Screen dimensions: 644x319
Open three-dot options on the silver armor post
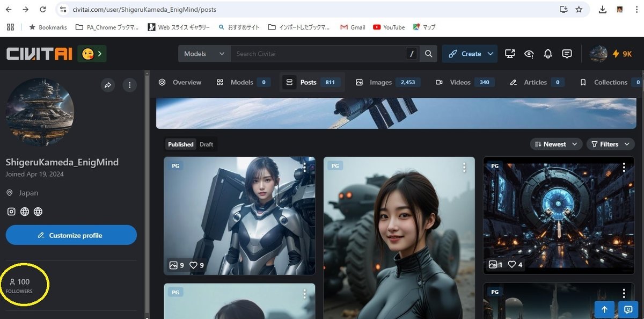coord(304,167)
